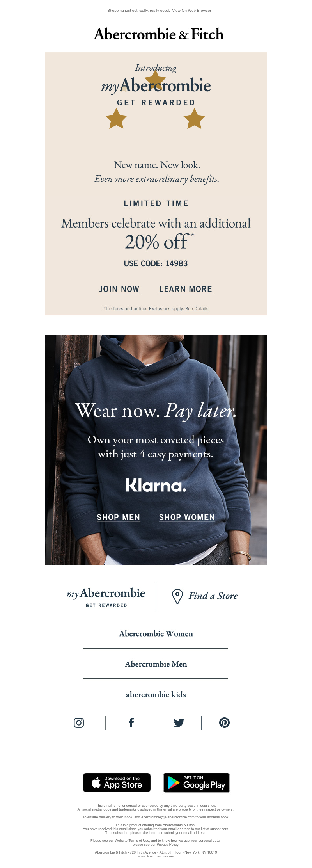312x868 pixels.
Task: Open View On Web Browser link
Action: (x=192, y=11)
